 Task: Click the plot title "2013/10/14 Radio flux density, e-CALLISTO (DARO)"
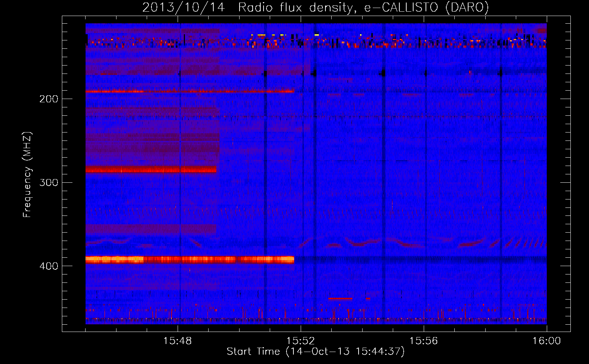pyautogui.click(x=315, y=7)
